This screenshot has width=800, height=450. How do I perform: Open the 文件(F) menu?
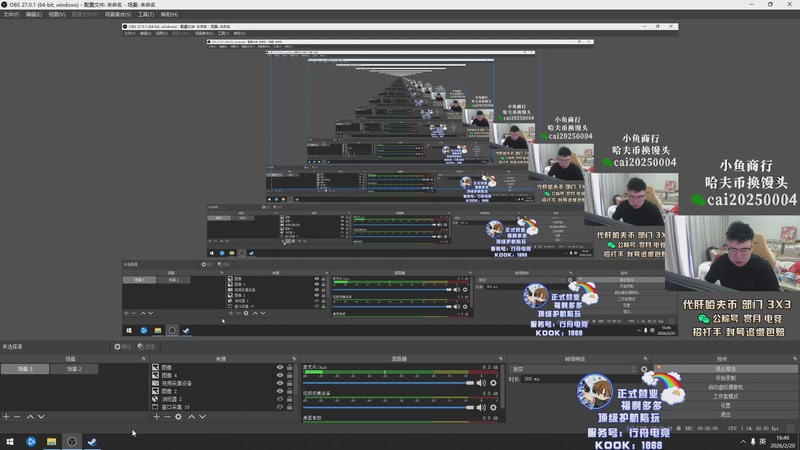11,14
